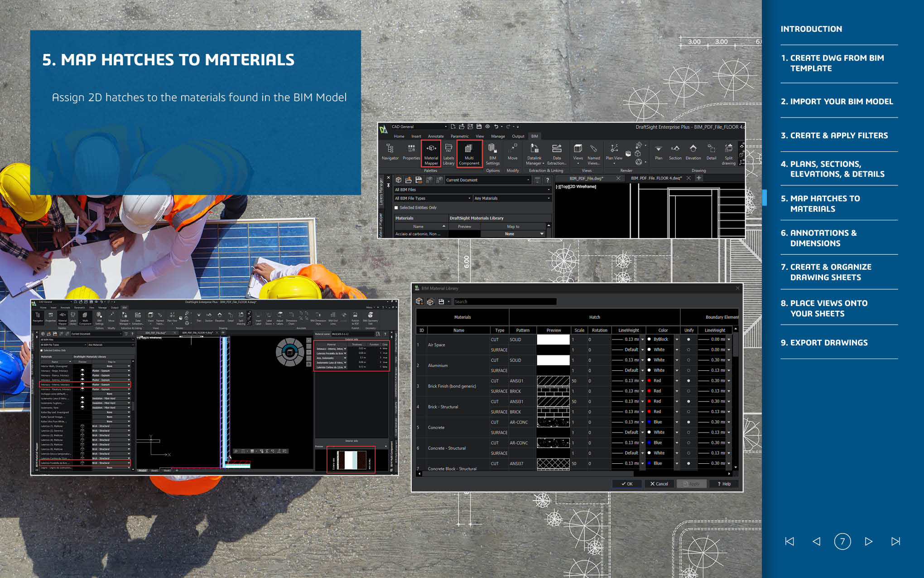The image size is (924, 578).
Task: Switch to BIM_PDF_File.dwg document tab
Action: point(586,178)
